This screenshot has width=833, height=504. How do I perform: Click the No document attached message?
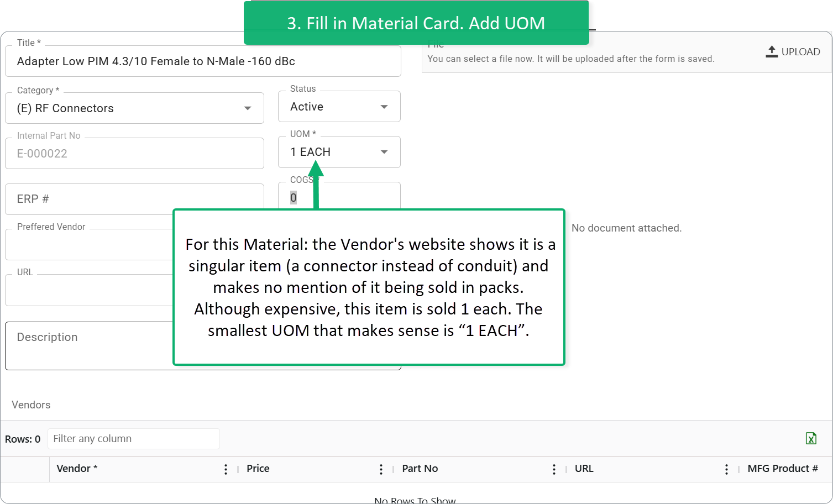tap(626, 228)
